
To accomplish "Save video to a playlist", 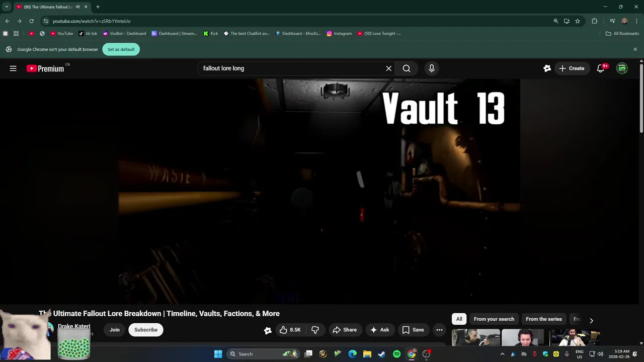I will 413,330.
